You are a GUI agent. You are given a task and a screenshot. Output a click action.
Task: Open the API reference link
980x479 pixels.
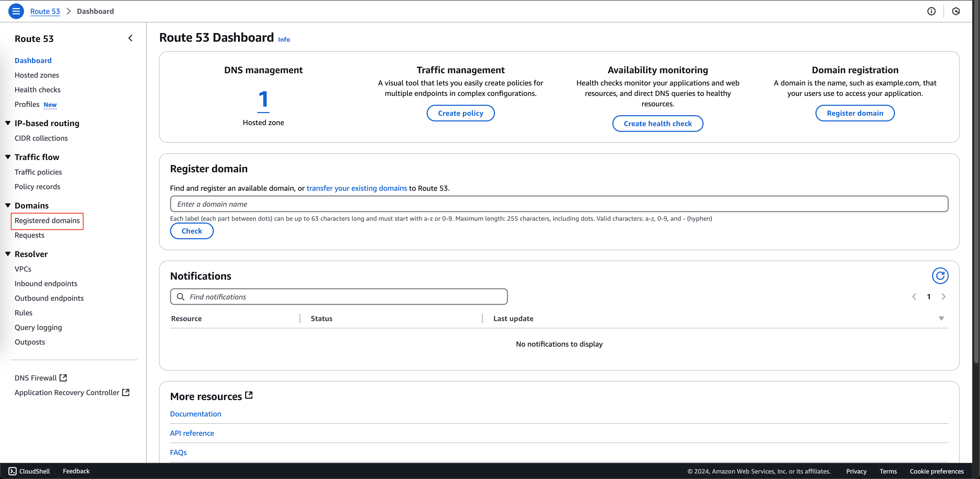click(x=192, y=433)
